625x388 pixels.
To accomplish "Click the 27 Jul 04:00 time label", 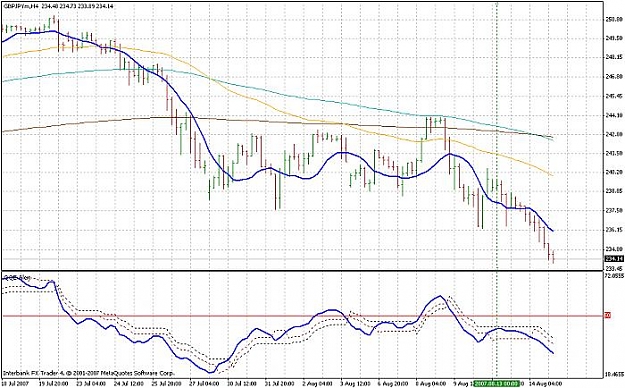I will tap(204, 383).
